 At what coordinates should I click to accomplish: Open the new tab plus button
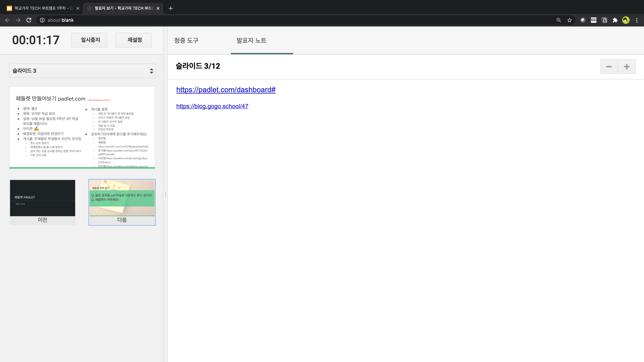171,8
